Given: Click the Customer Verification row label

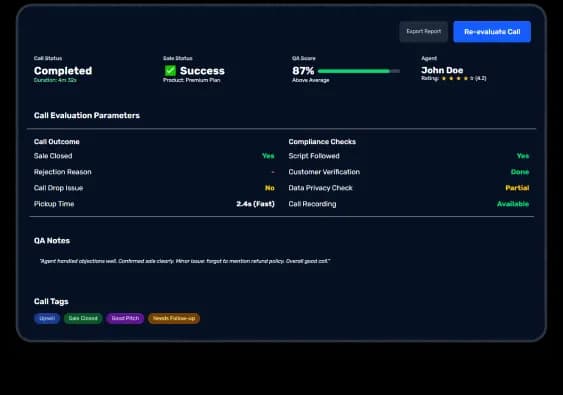Looking at the screenshot, I should click(x=324, y=172).
